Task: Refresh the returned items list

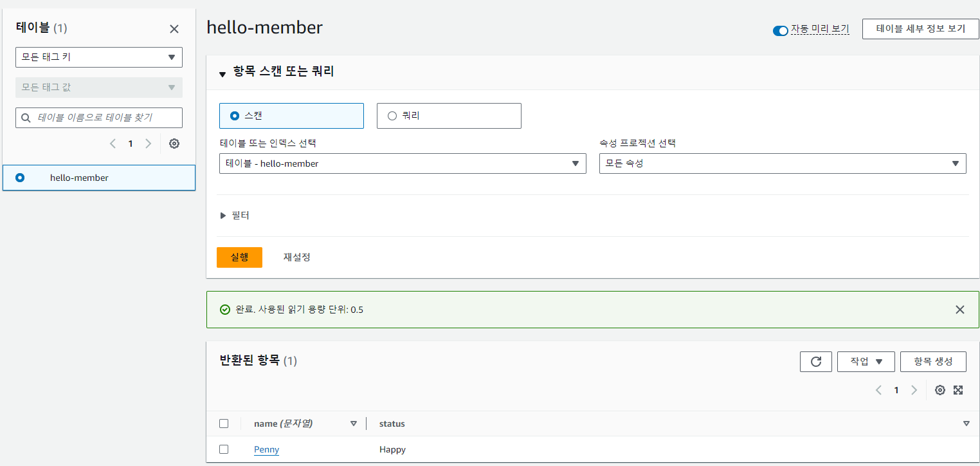Action: point(815,362)
